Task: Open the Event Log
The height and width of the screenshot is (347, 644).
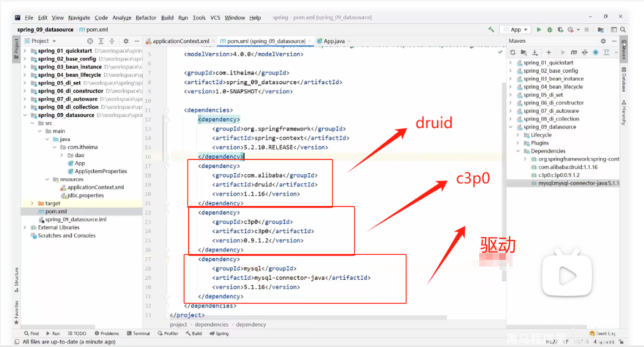Action: coord(602,334)
